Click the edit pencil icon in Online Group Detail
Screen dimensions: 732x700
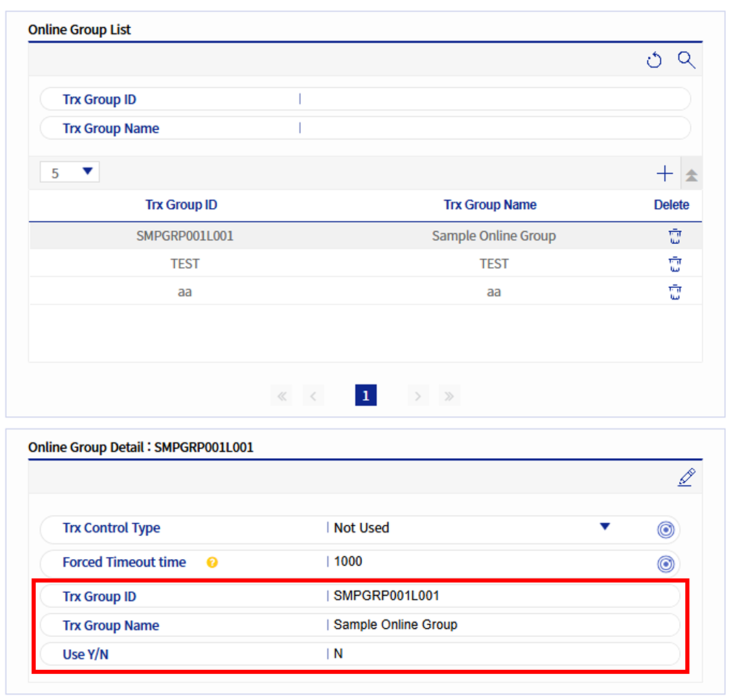click(x=686, y=477)
